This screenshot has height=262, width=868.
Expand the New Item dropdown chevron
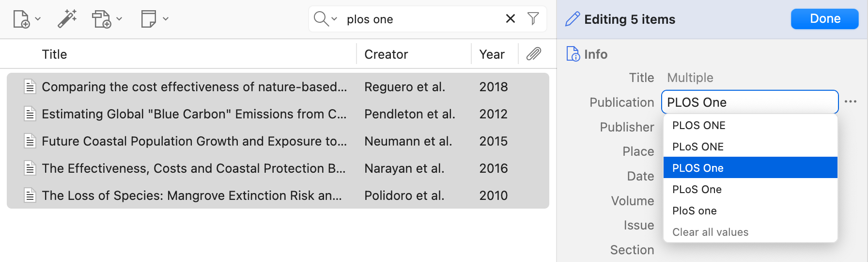click(38, 19)
